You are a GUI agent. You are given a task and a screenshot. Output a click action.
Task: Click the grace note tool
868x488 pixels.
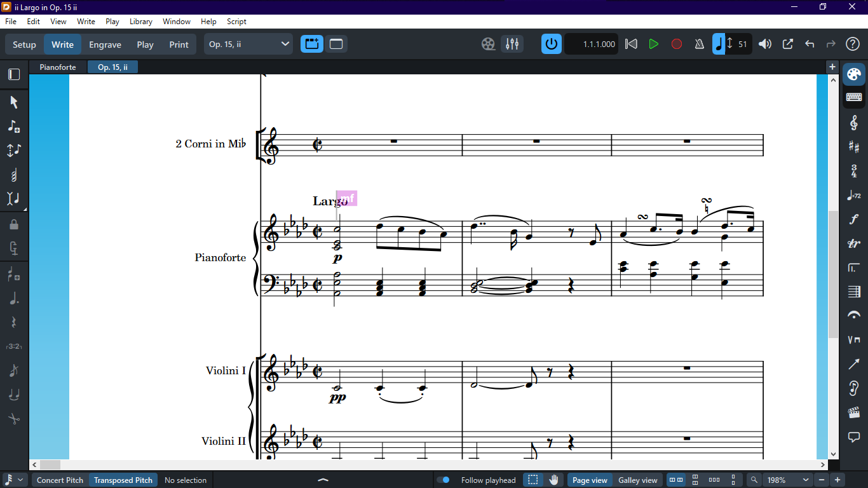click(14, 370)
